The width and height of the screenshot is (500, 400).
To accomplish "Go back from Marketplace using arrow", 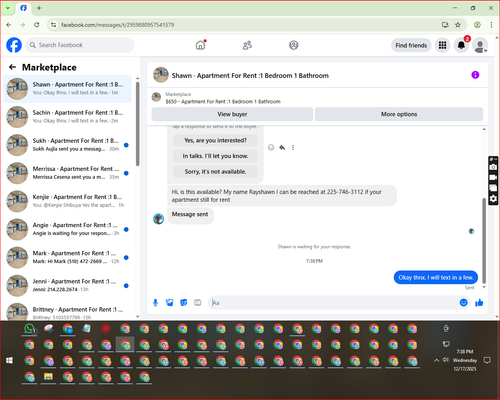I will [13, 67].
